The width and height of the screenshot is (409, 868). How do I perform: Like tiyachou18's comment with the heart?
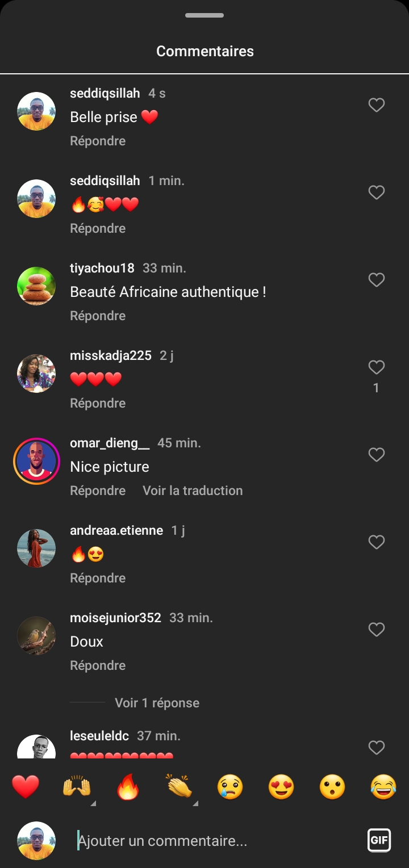pyautogui.click(x=377, y=280)
